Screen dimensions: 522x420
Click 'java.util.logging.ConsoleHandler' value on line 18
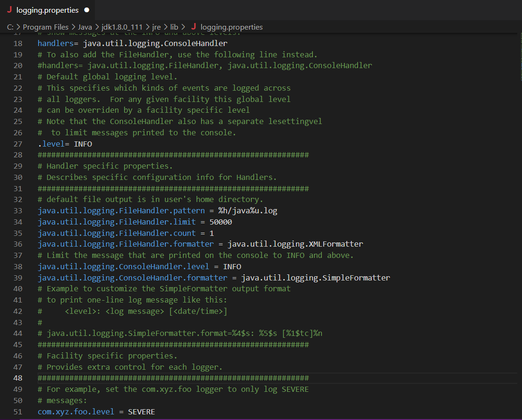(155, 43)
